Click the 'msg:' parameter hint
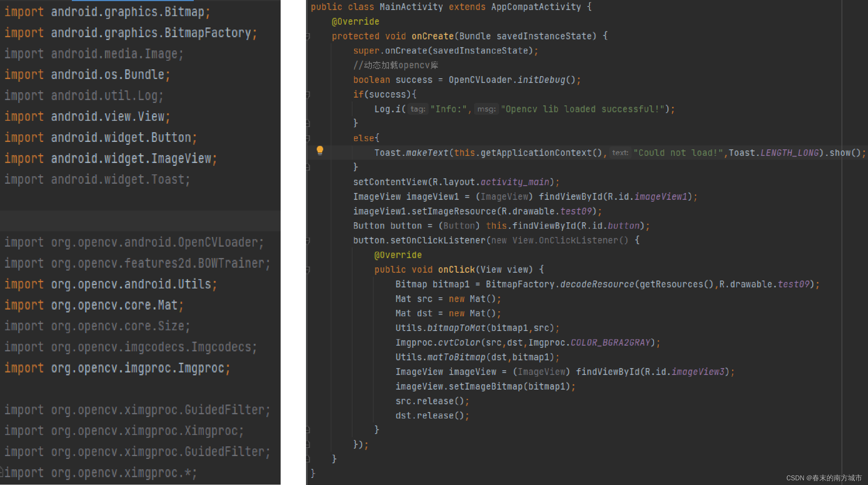 click(486, 109)
